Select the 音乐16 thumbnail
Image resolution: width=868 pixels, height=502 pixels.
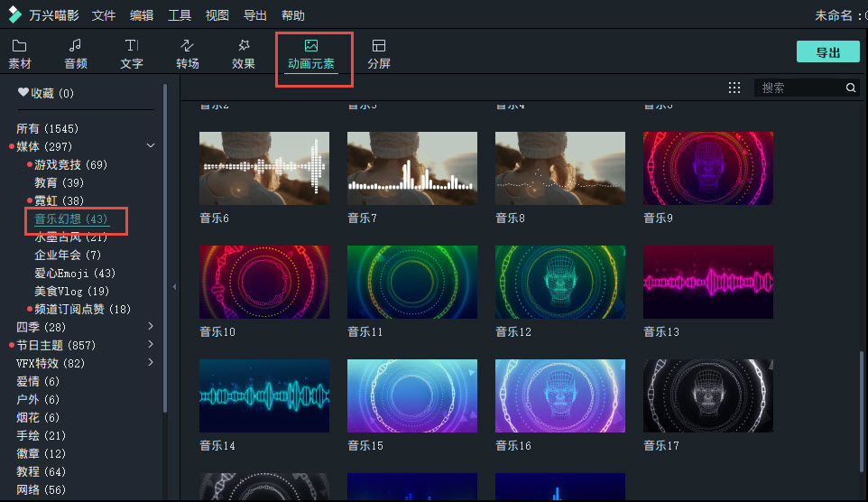click(560, 395)
